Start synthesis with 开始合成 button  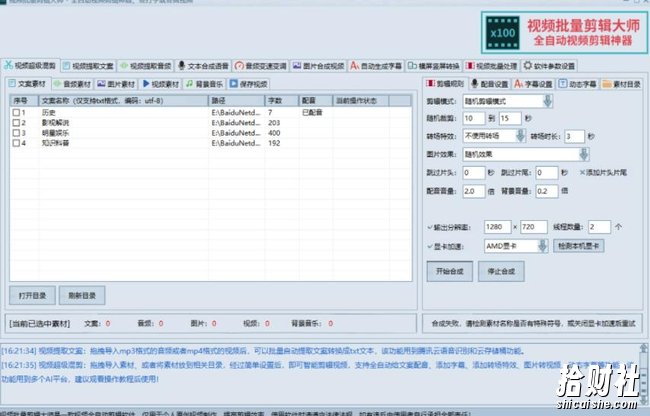450,271
